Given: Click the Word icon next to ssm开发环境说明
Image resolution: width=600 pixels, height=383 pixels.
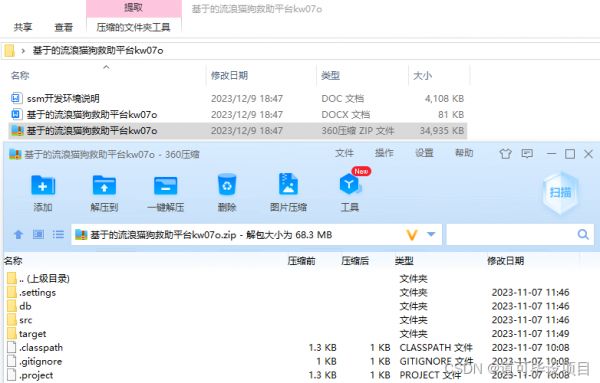Looking at the screenshot, I should tap(16, 98).
